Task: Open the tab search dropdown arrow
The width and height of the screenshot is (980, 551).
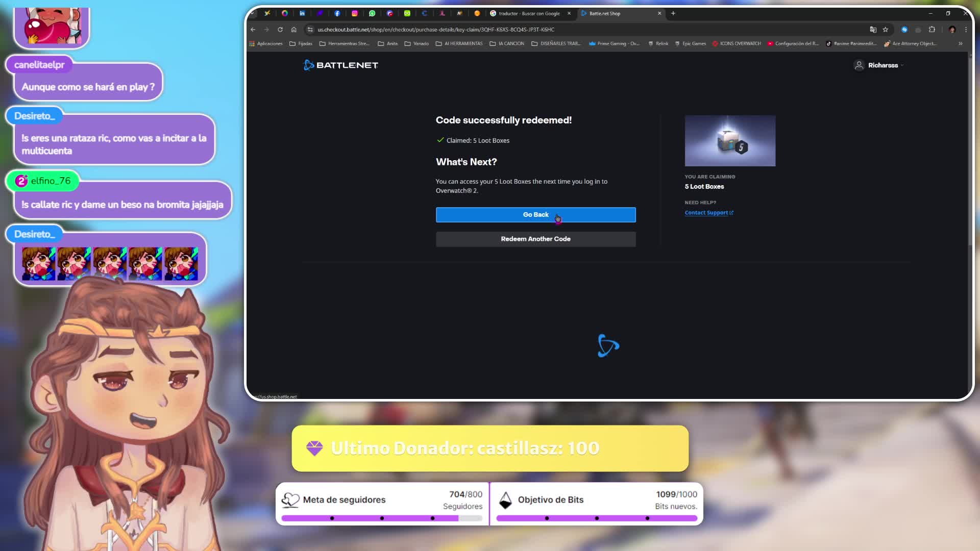Action: tap(253, 13)
